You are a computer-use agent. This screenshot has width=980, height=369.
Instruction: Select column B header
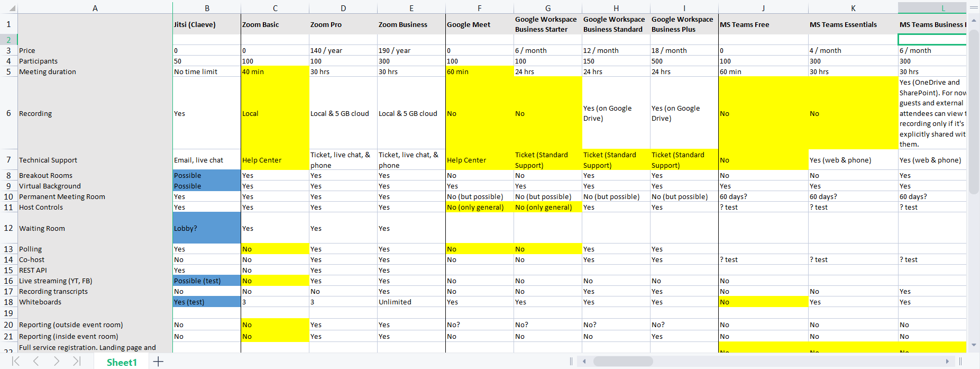point(207,8)
